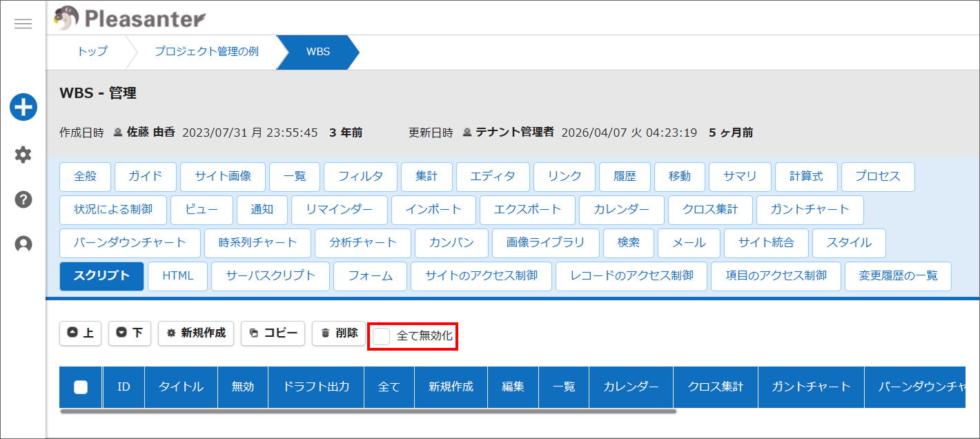The width and height of the screenshot is (980, 439).
Task: Move script up with 上 button
Action: 81,333
